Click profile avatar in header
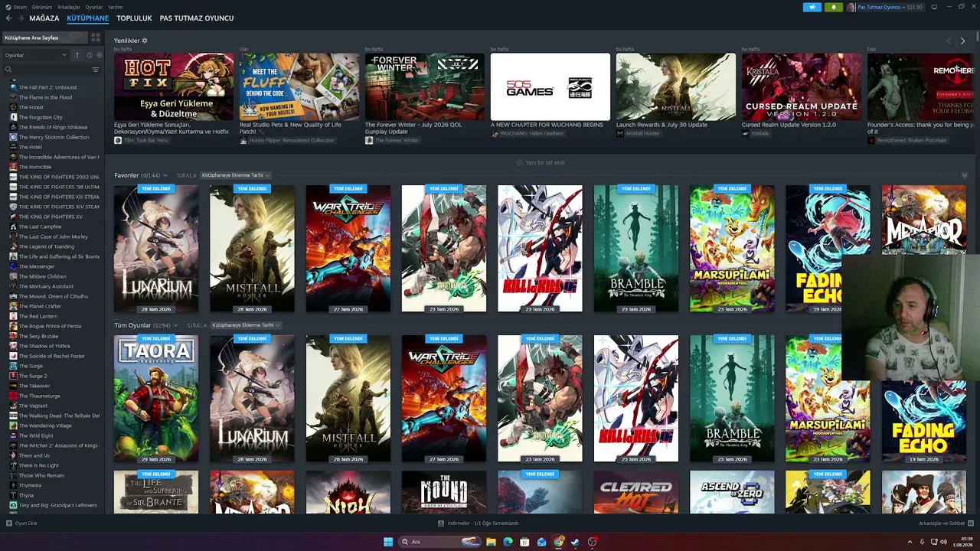This screenshot has height=551, width=980. 851,7
